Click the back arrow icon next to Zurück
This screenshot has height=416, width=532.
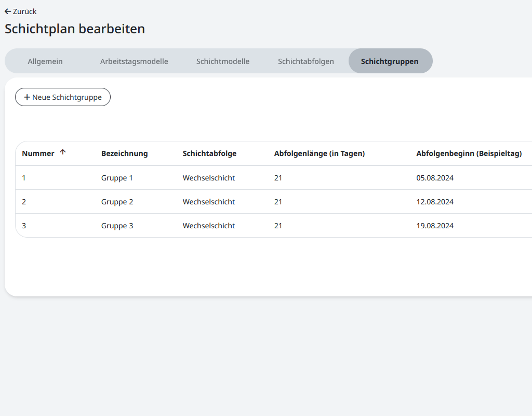pyautogui.click(x=8, y=11)
